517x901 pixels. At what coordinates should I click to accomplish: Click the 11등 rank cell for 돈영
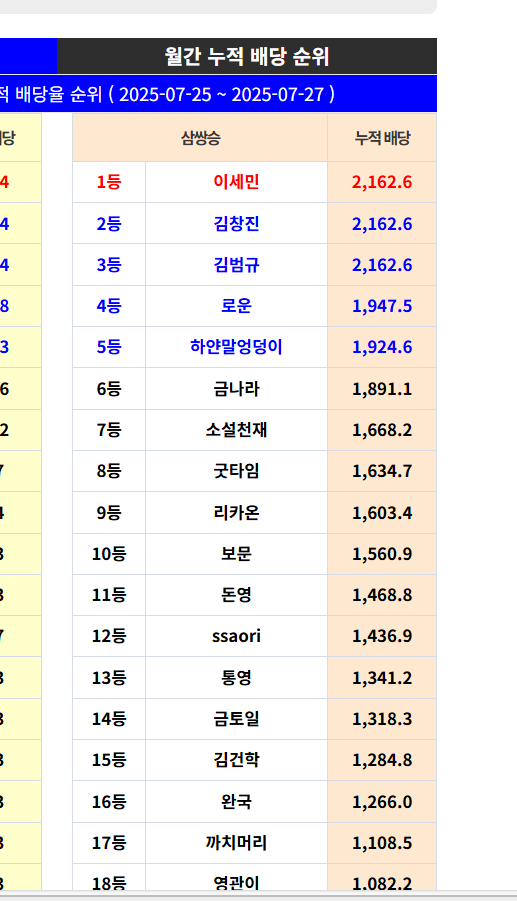109,595
